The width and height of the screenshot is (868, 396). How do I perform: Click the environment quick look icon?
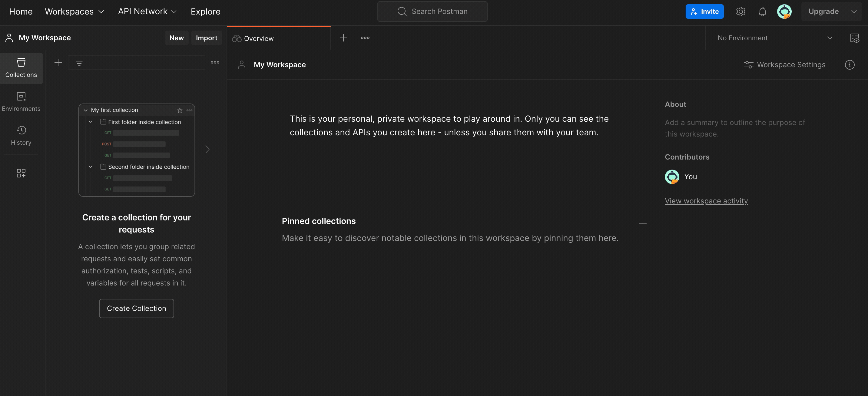(854, 38)
